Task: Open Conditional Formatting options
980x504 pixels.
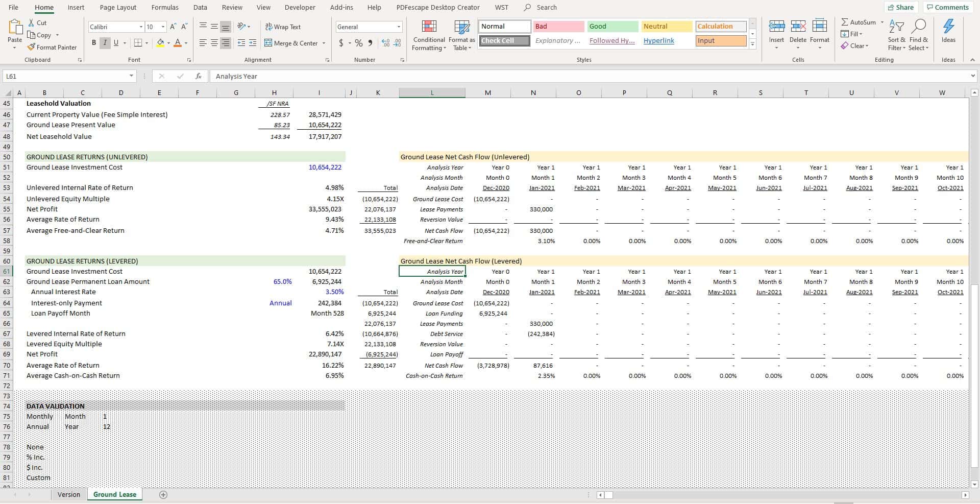Action: coord(429,35)
